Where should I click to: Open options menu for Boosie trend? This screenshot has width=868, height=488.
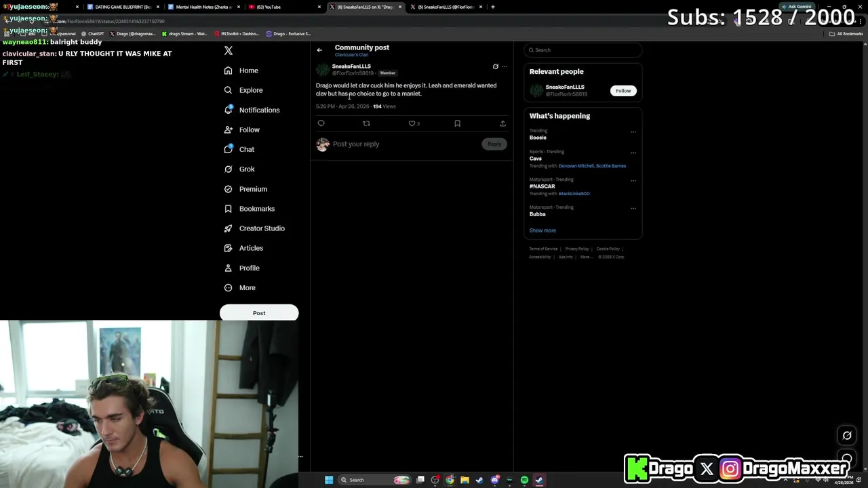coord(633,132)
